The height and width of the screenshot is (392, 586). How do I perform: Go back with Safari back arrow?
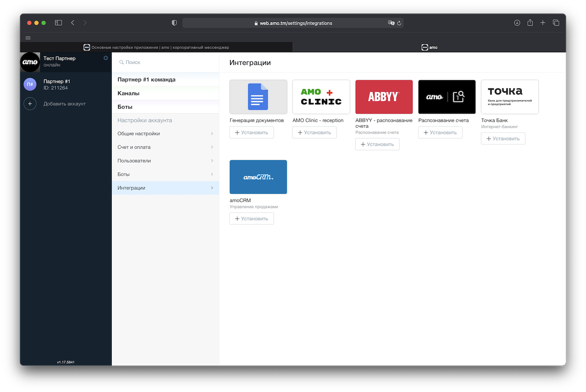coord(72,23)
